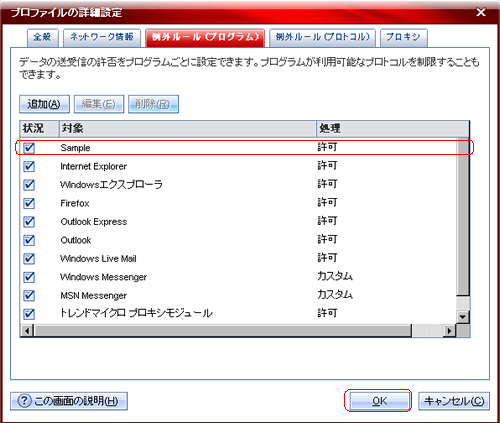Select the Windowsエクスプローラ entry
The image size is (500, 423).
pos(111,185)
